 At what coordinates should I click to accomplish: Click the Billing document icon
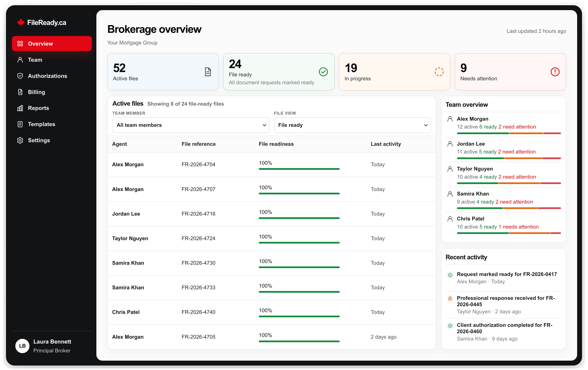coord(20,92)
